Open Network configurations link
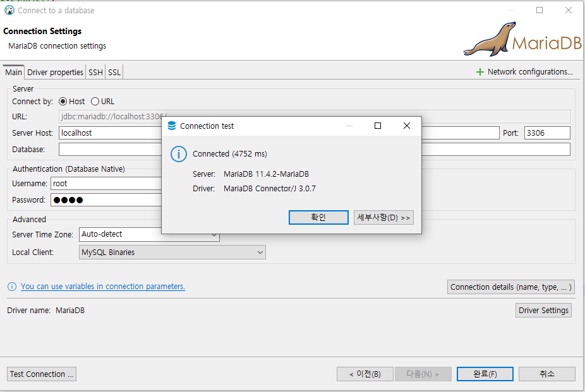 (530, 72)
